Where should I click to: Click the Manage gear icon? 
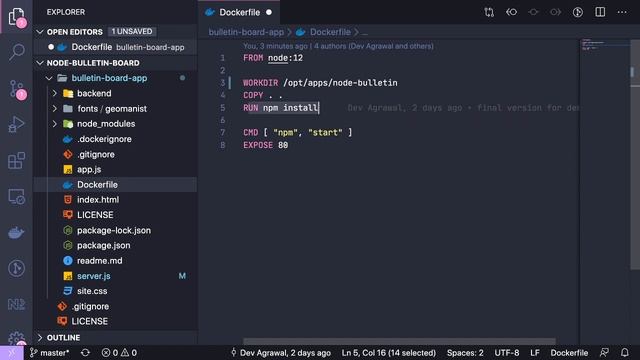pos(16,338)
